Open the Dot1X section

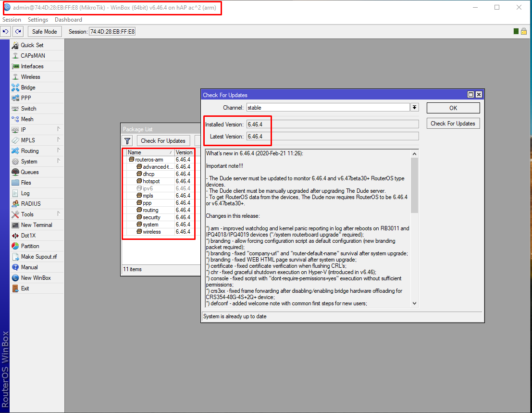(37, 236)
